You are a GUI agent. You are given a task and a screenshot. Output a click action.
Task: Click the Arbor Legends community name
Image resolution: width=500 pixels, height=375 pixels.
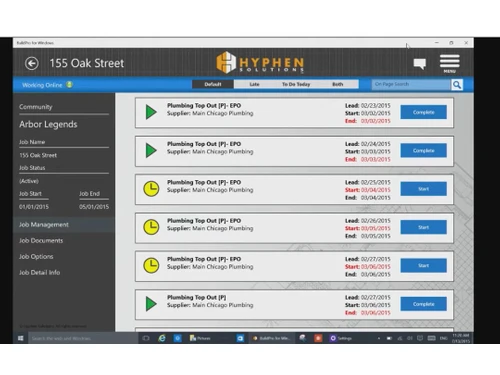click(x=48, y=124)
